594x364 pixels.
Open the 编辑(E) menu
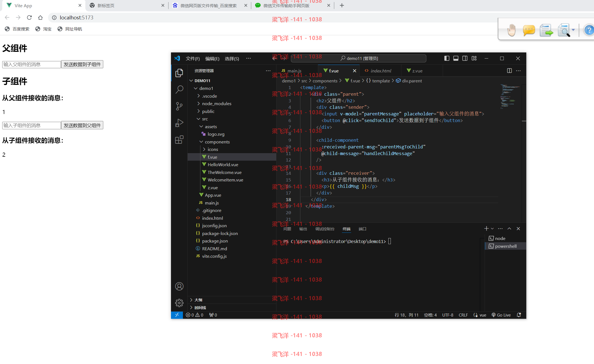[x=212, y=59]
